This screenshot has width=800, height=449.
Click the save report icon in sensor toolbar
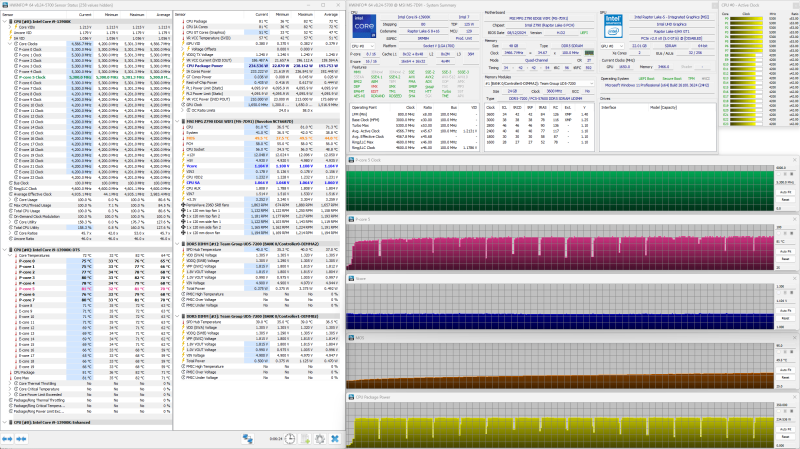pos(305,438)
